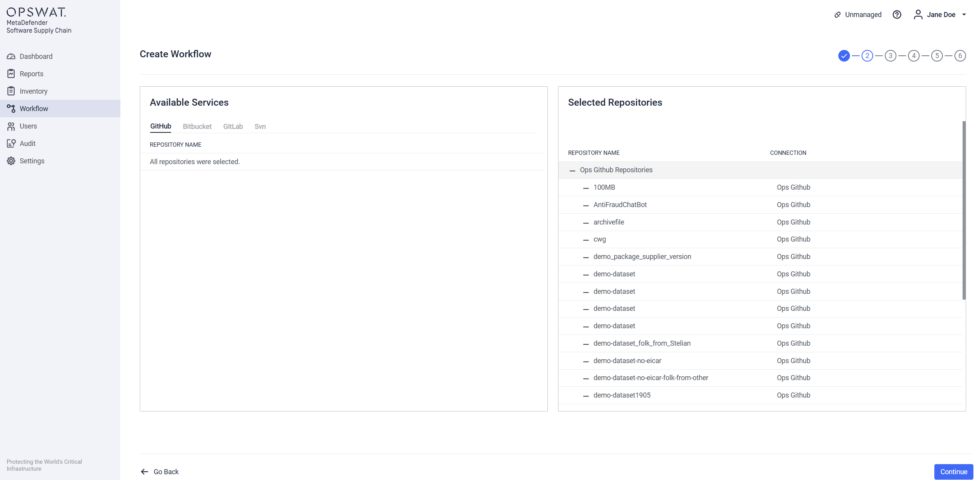Click Ops Github connection for 100MB
The image size is (980, 480).
[793, 187]
